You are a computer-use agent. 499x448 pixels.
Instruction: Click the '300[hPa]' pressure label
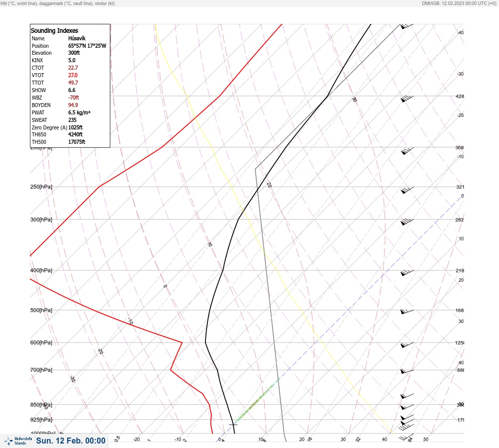pyautogui.click(x=41, y=220)
